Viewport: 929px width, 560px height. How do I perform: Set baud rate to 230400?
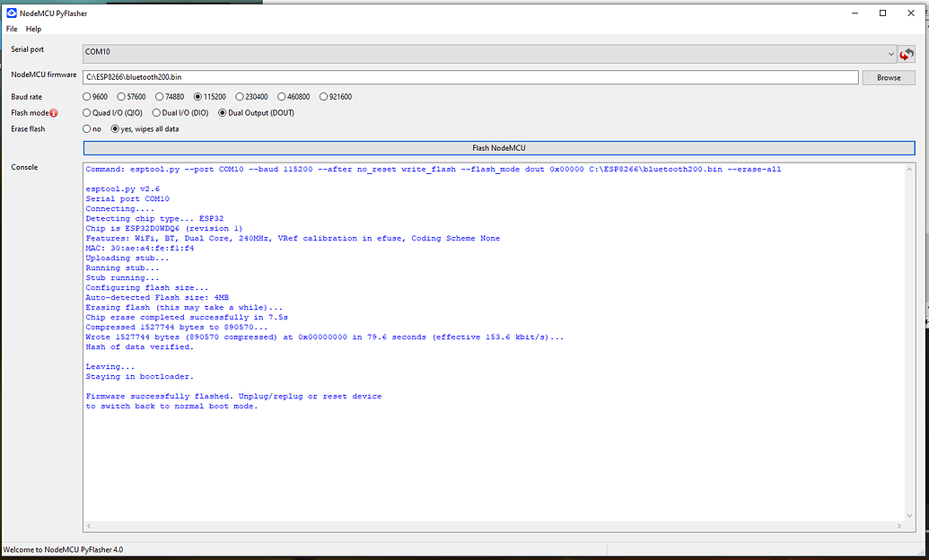click(240, 97)
